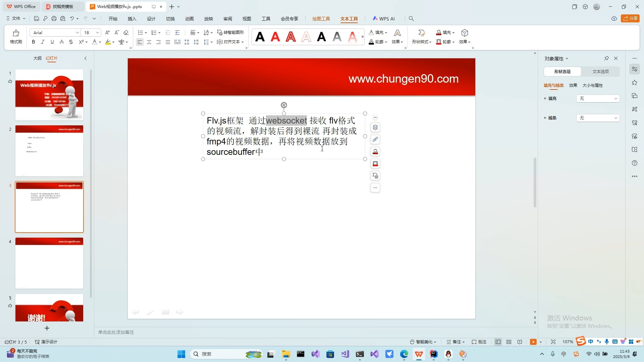Decrease the paragraph indent
Viewport: 644px width, 362px height.
point(168,33)
